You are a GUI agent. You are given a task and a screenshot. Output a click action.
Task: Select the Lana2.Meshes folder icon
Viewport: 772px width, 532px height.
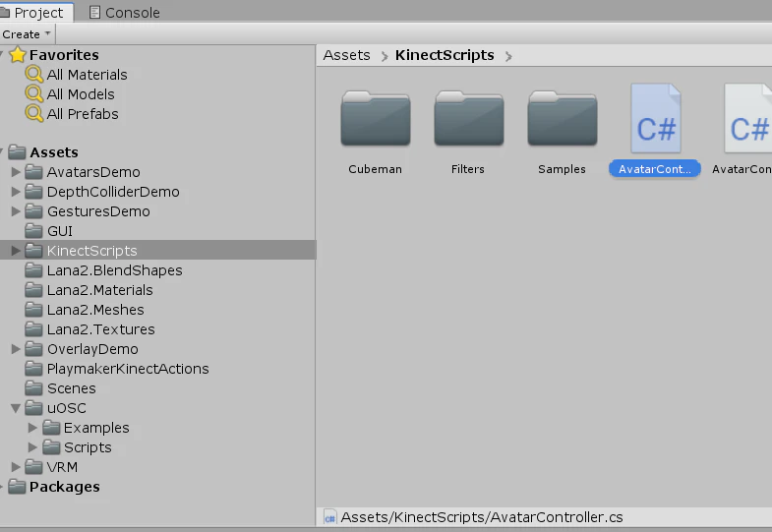[x=33, y=310]
